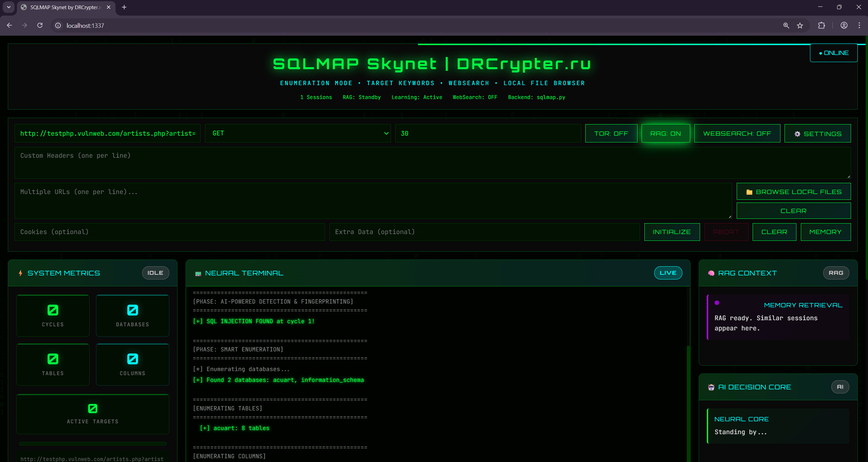Switch to Target Keywords mode
This screenshot has width=868, height=462.
(x=400, y=83)
